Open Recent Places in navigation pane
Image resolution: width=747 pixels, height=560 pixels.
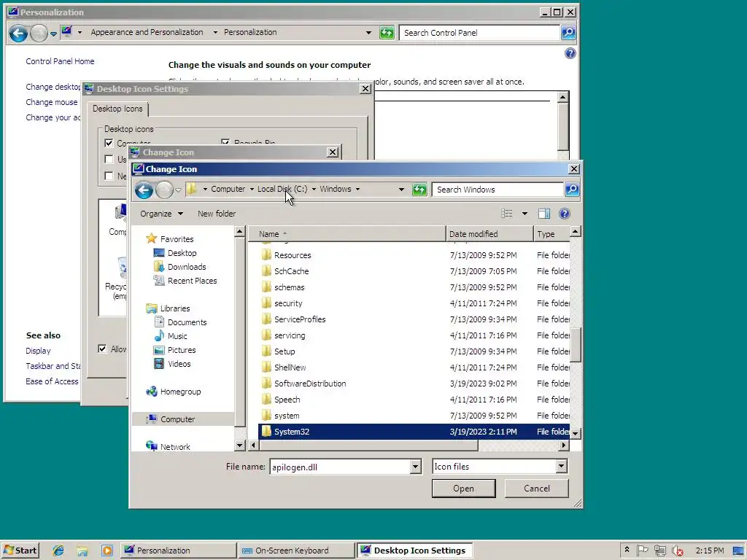pyautogui.click(x=185, y=281)
